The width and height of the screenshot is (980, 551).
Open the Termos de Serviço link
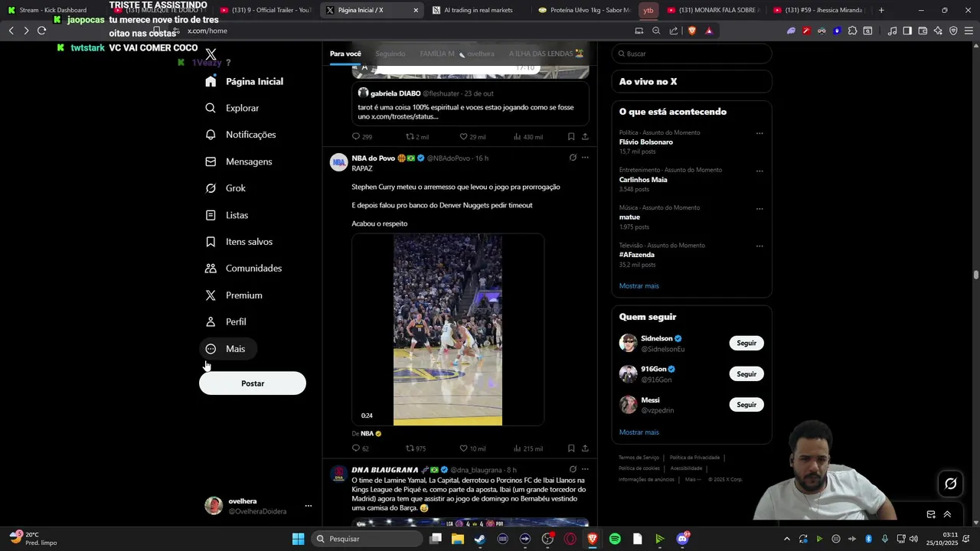639,458
